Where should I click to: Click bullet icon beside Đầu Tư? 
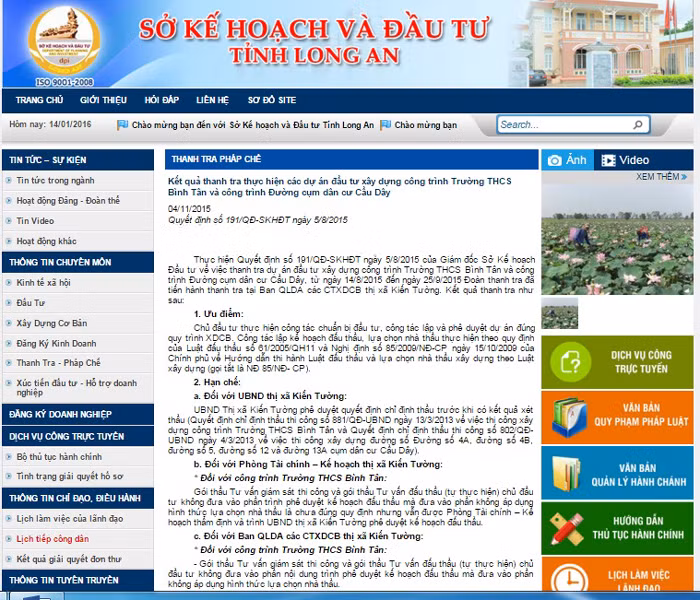8,303
